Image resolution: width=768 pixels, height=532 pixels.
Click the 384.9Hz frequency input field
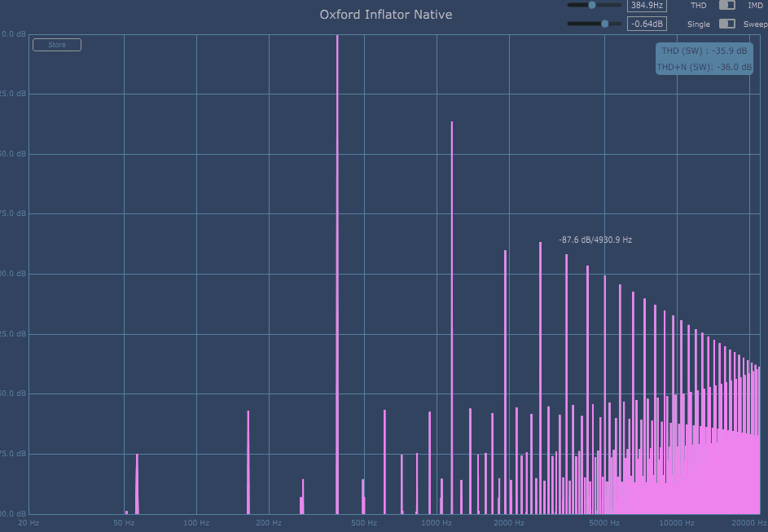pyautogui.click(x=647, y=6)
